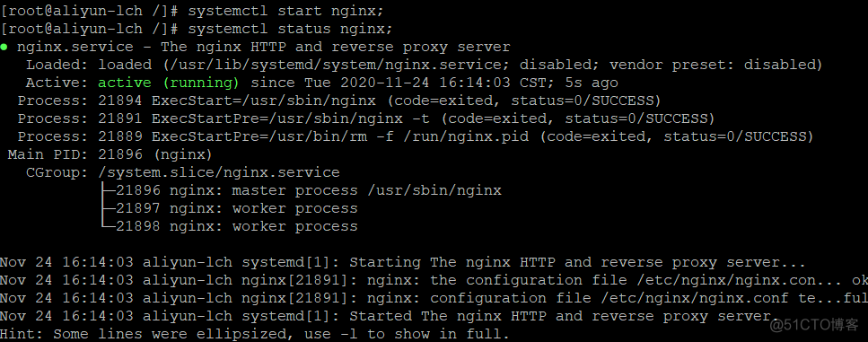
Task: Click the 'systemctl status nginx;' command text
Action: pyautogui.click(x=290, y=29)
